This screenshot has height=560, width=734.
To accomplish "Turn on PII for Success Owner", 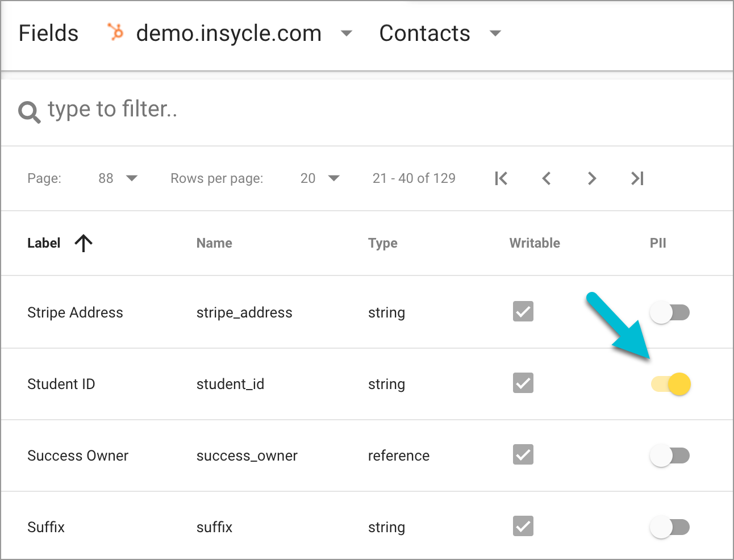I will 670,455.
